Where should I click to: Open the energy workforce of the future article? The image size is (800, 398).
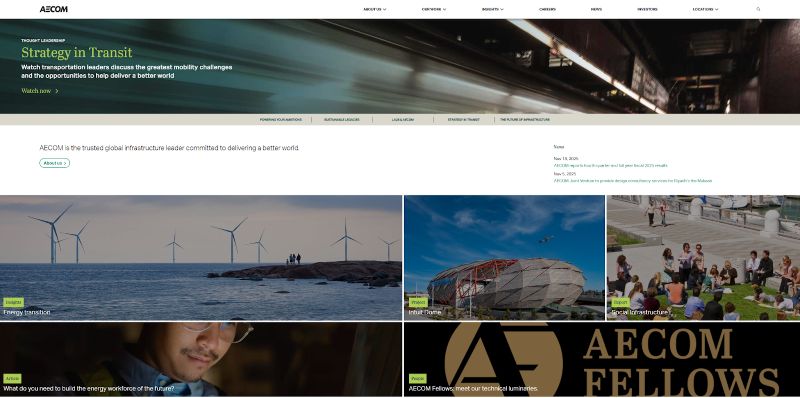pos(201,359)
